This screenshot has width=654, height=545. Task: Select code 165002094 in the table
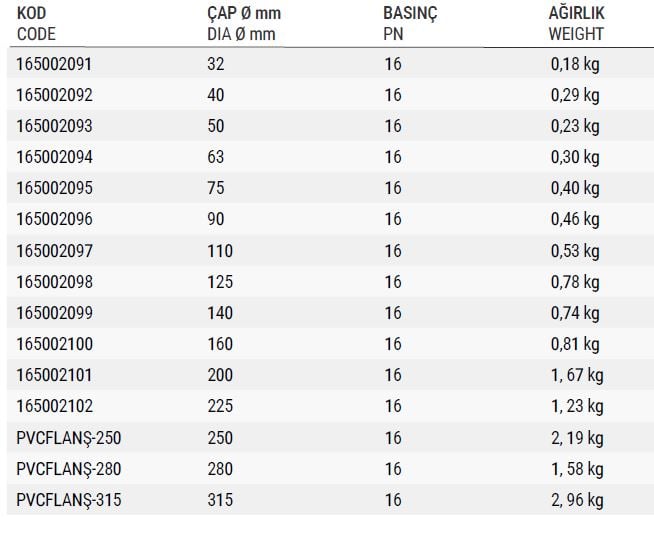coord(54,157)
